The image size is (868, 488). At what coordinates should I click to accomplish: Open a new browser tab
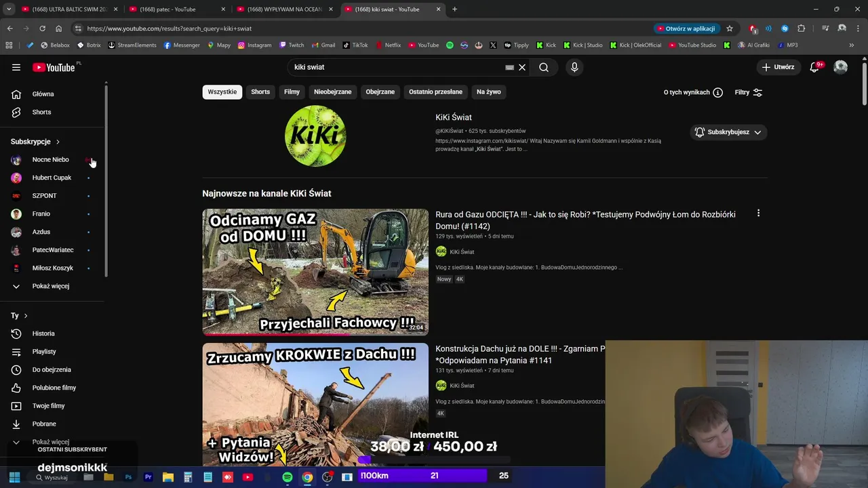click(x=454, y=9)
